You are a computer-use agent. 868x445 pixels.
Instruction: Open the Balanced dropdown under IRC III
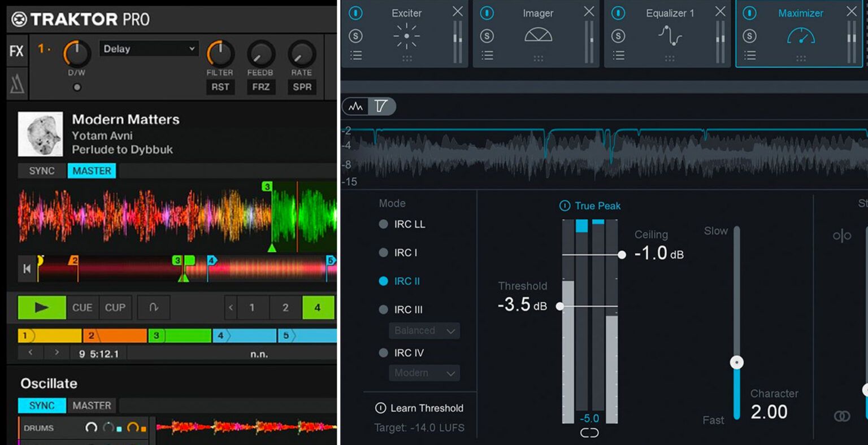coord(424,330)
